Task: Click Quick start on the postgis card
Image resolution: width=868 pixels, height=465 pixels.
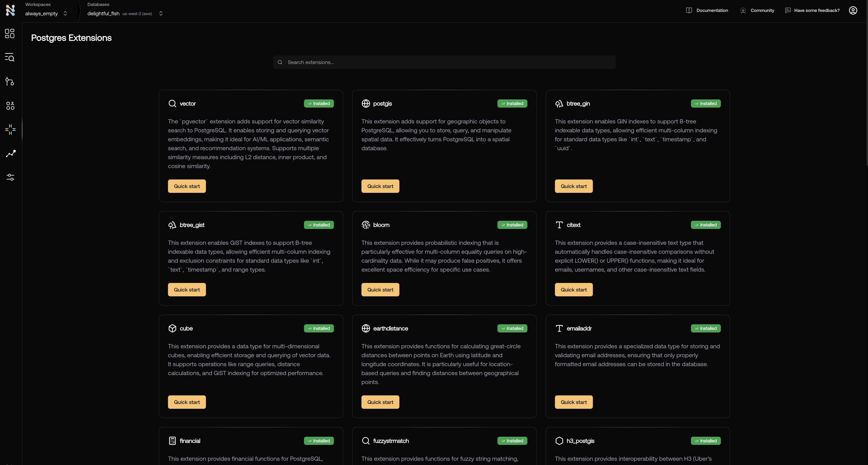Action: point(380,186)
